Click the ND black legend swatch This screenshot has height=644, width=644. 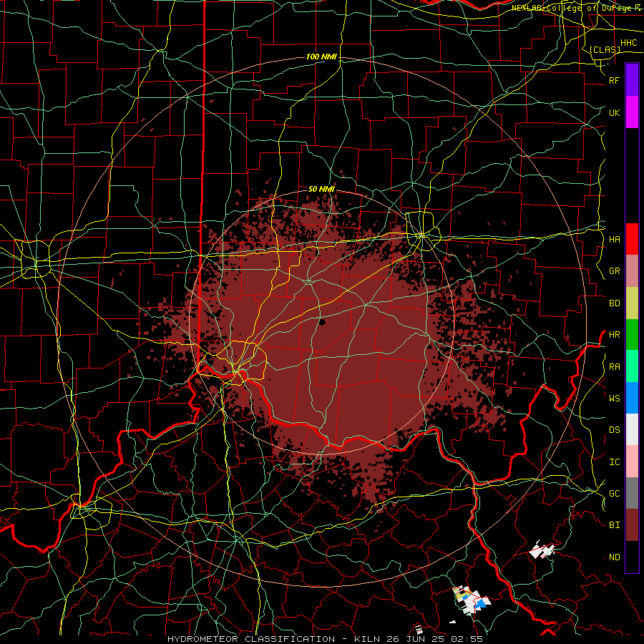coord(632,557)
